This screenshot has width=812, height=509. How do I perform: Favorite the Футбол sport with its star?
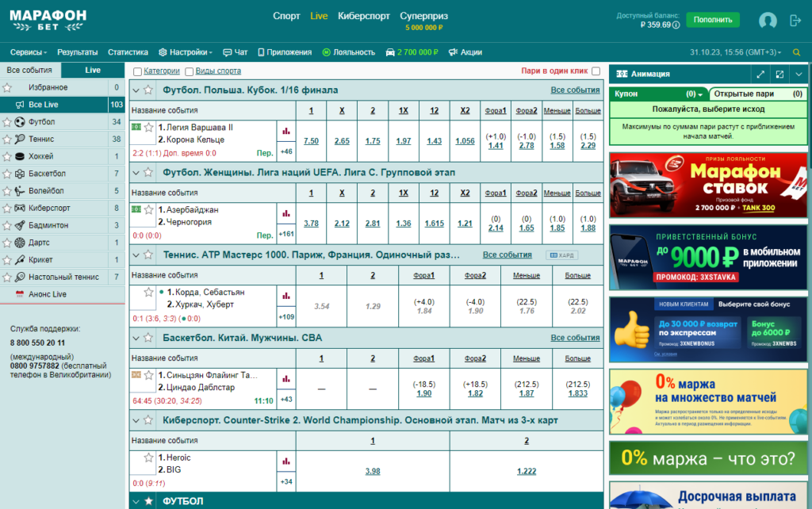(6, 122)
